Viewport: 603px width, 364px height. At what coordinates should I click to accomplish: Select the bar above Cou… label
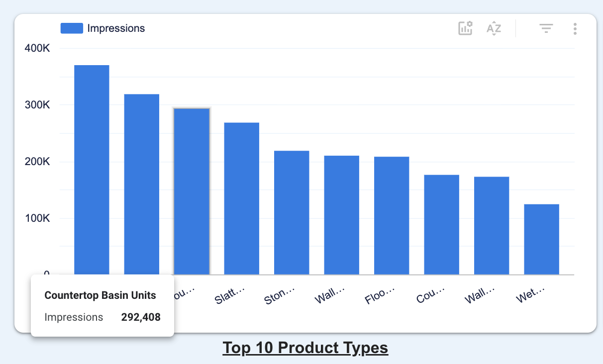[x=441, y=224]
